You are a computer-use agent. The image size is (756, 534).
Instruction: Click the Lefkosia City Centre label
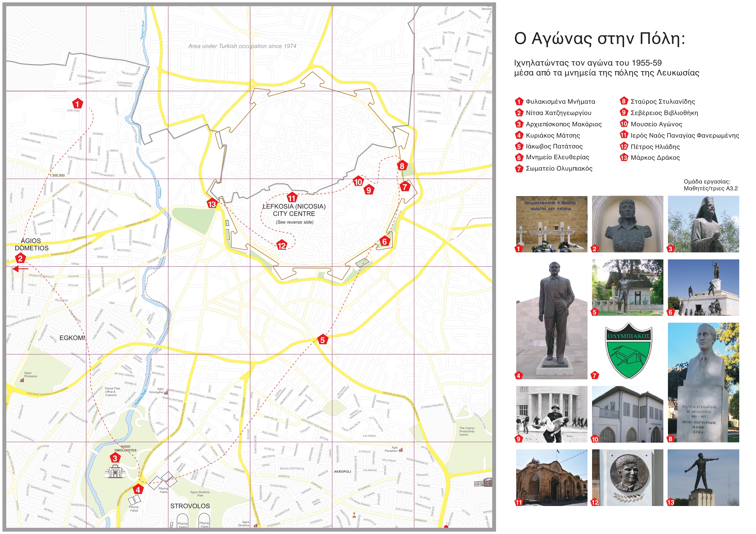point(294,210)
